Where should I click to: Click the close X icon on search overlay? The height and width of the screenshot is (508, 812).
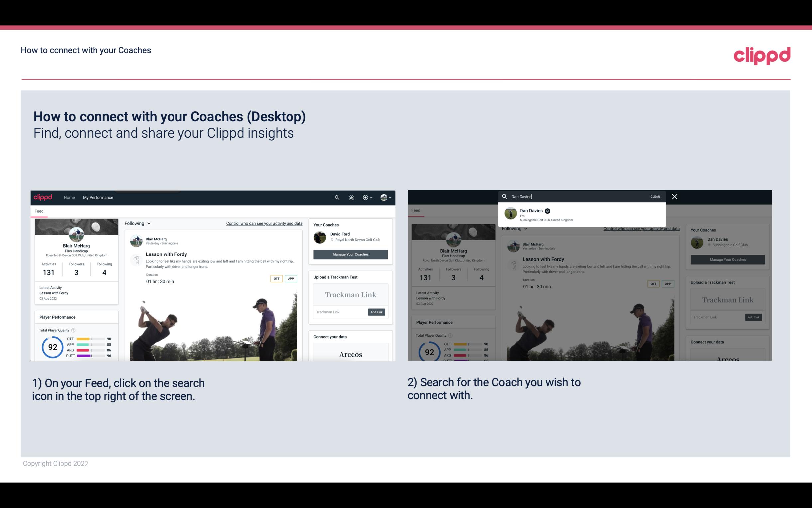click(675, 196)
